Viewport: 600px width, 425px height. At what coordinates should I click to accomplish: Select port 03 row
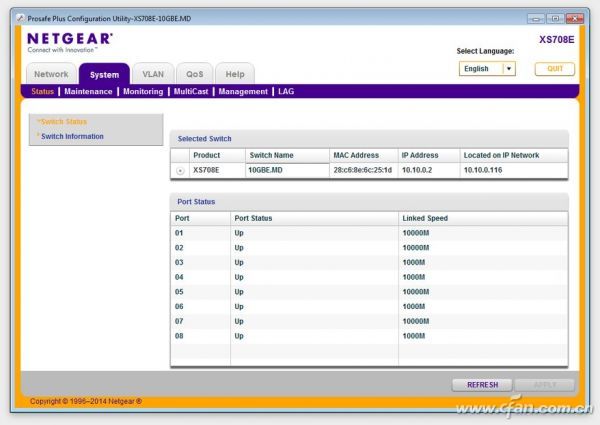coord(369,262)
